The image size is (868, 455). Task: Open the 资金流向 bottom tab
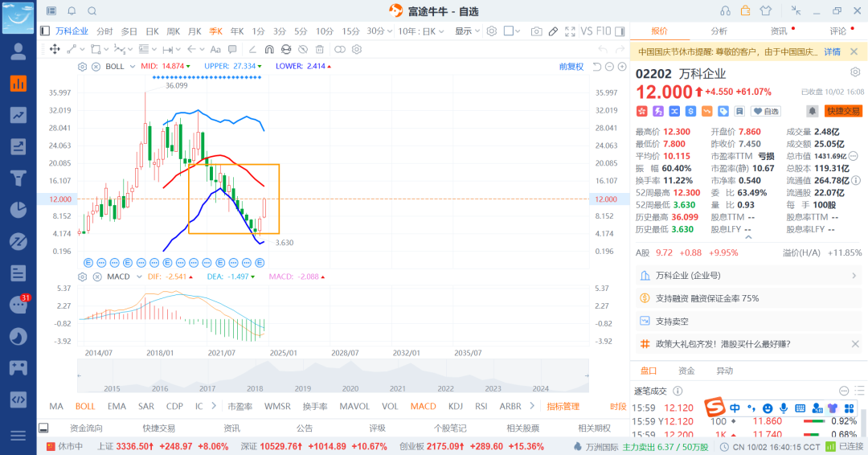(86, 428)
